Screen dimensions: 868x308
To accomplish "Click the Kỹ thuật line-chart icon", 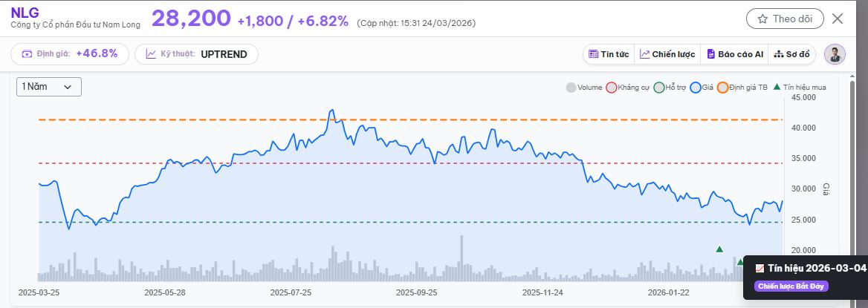I will pos(151,53).
